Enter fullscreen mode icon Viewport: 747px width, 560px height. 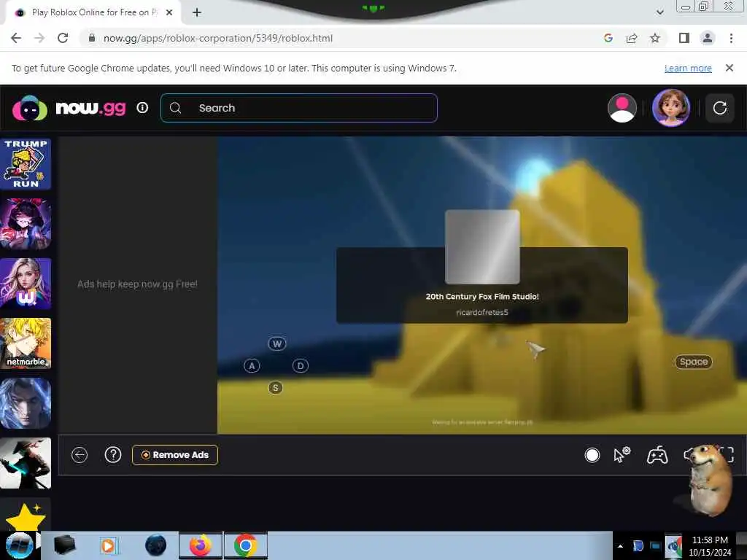point(727,455)
